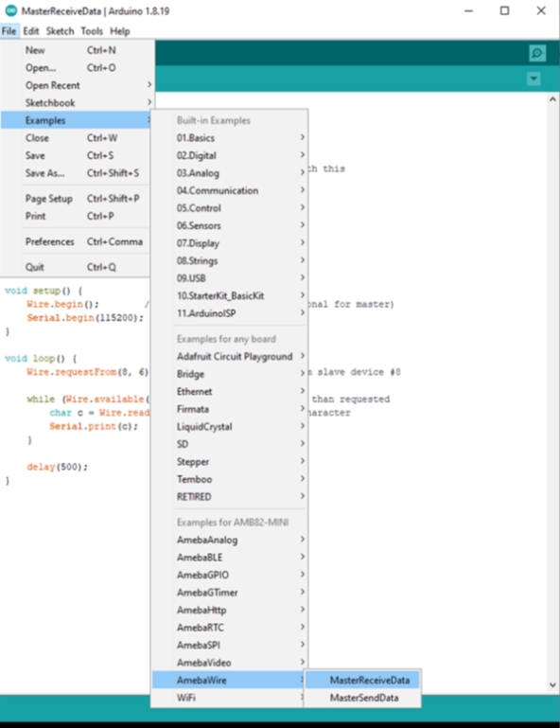Open Ethernet examples submenu
Viewport: 560px width, 728px height.
pyautogui.click(x=230, y=392)
